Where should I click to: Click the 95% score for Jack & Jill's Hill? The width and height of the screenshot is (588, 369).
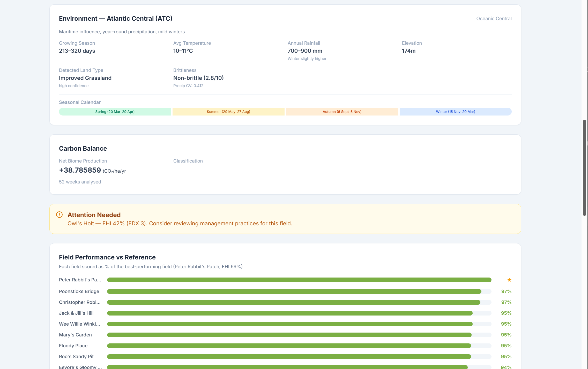tap(506, 313)
